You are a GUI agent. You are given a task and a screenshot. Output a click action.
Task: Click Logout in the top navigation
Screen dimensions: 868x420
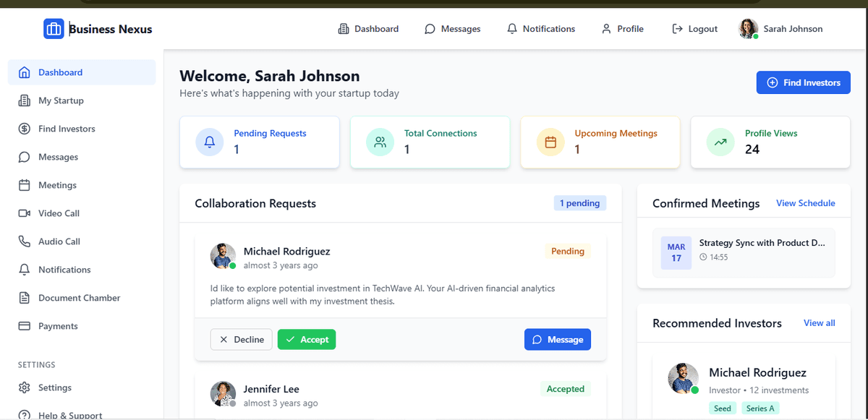pos(694,29)
